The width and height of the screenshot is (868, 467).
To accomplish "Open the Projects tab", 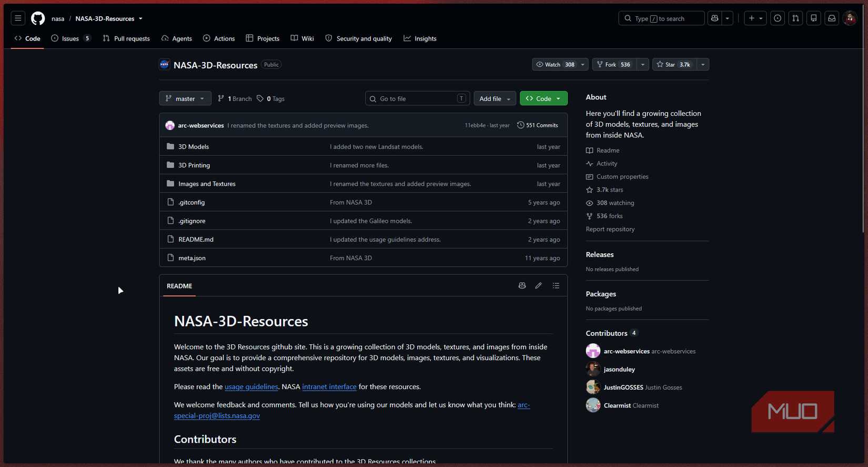I will pyautogui.click(x=263, y=38).
